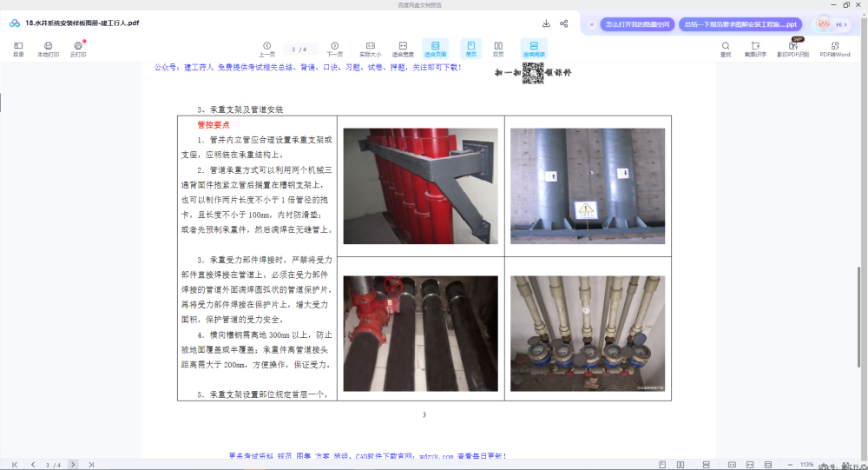Screen dimensions: 868x470
Task: Convert with PDF转Word tool
Action: tap(835, 49)
